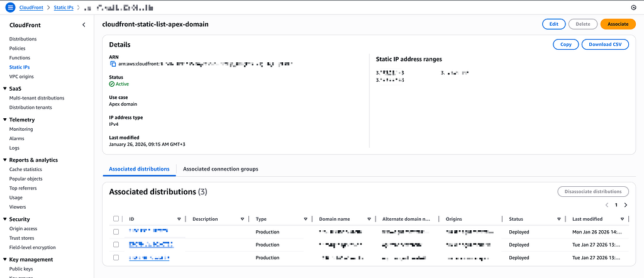Collapse the CloudFront sidebar with chevron
This screenshot has height=278, width=644.
[84, 25]
